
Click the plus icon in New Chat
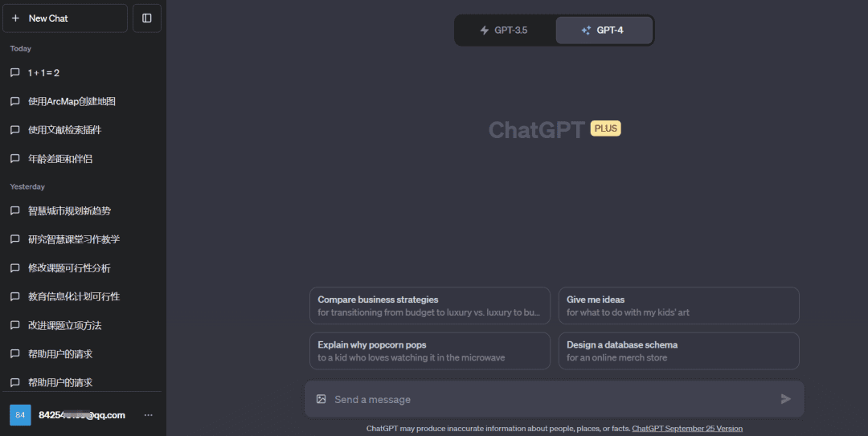pyautogui.click(x=15, y=18)
